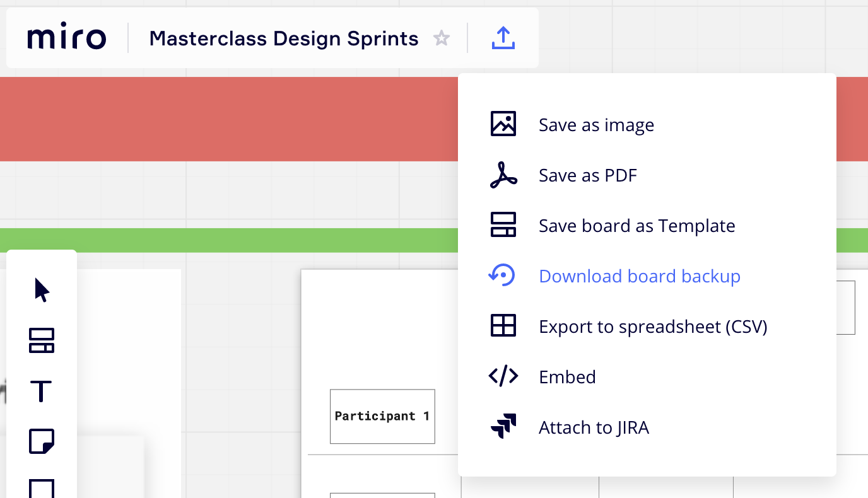Click the Jira icon in the export menu
Viewport: 868px width, 498px height.
pos(503,427)
